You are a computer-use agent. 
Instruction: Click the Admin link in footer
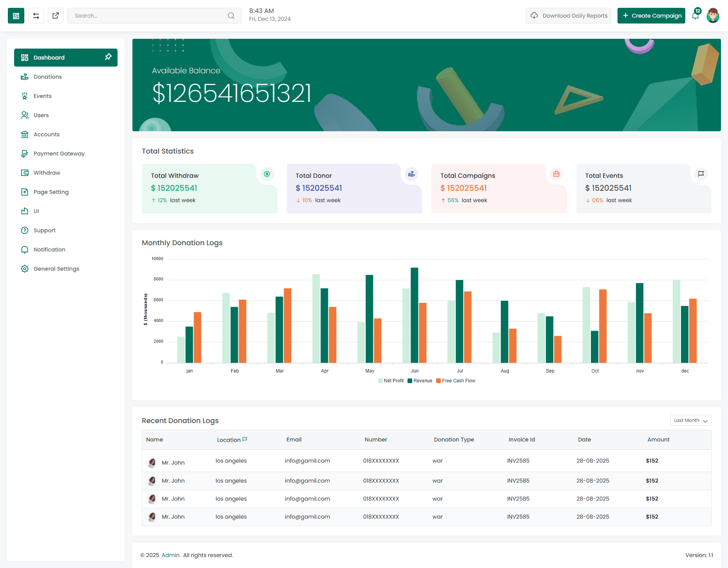pos(171,555)
